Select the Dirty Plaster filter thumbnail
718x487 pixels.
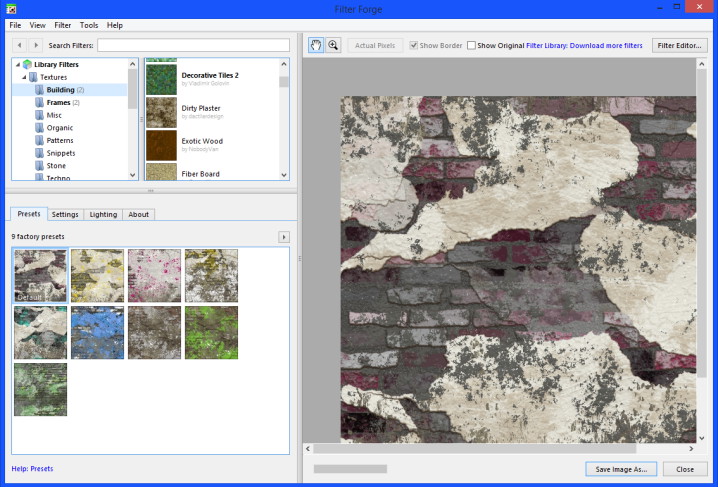(x=161, y=112)
